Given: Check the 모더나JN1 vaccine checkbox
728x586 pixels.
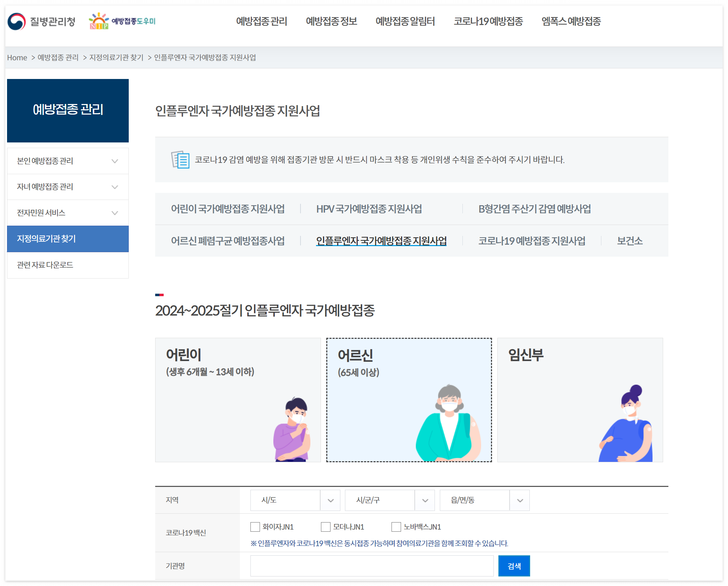Looking at the screenshot, I should point(326,527).
